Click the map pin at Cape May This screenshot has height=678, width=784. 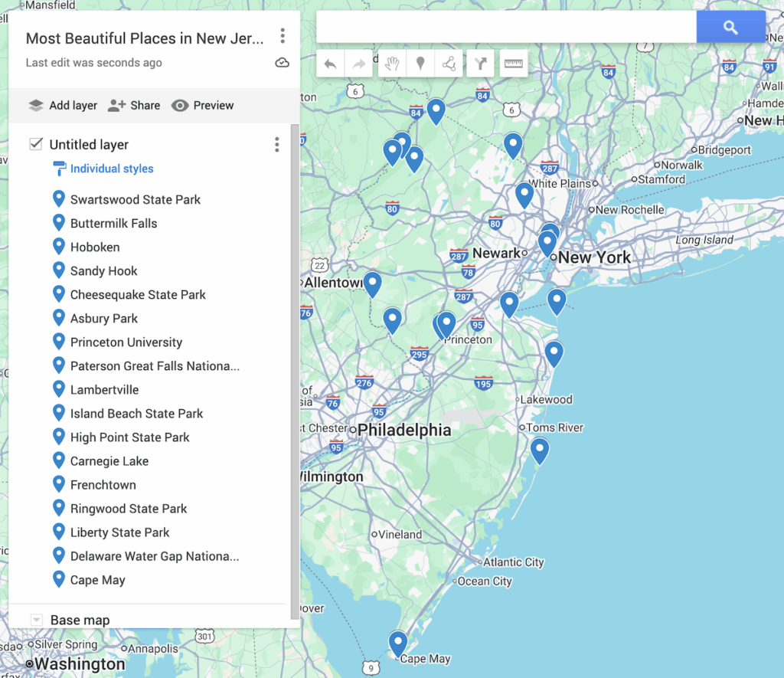[398, 643]
